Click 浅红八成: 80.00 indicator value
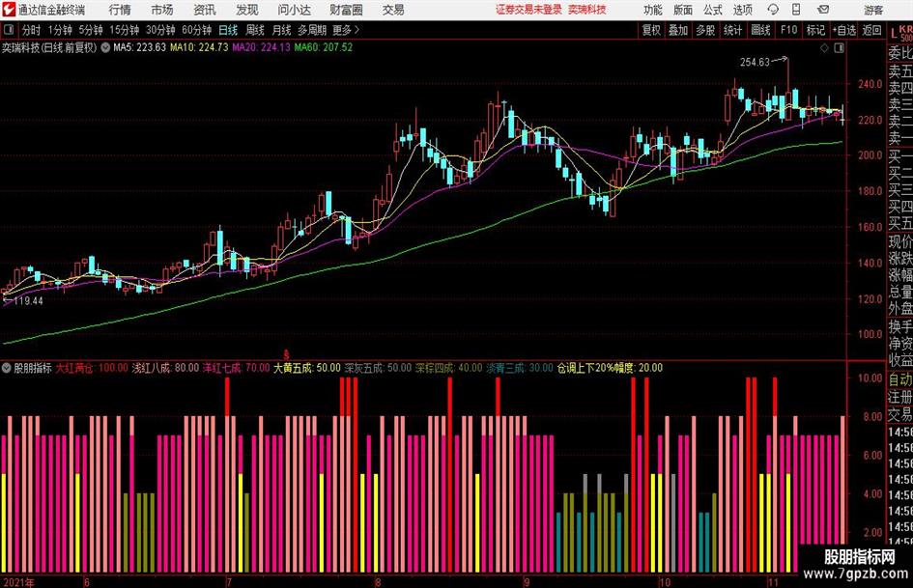The height and width of the screenshot is (588, 913). [165, 368]
